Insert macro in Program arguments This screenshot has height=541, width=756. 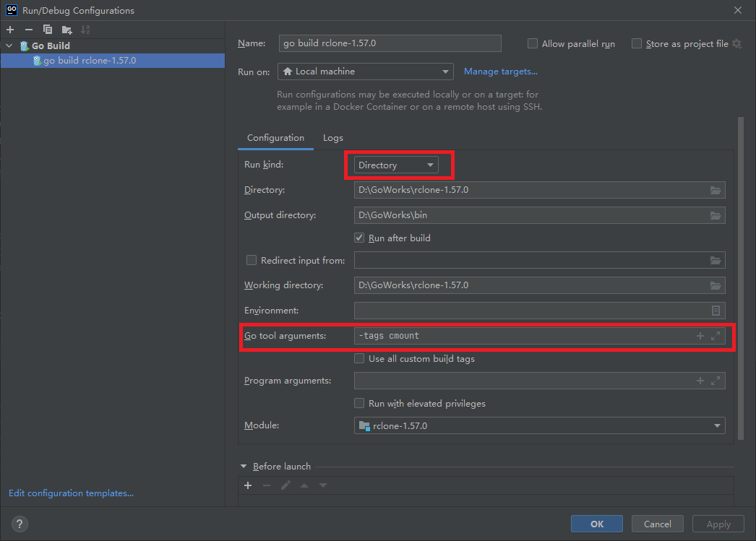coord(700,381)
